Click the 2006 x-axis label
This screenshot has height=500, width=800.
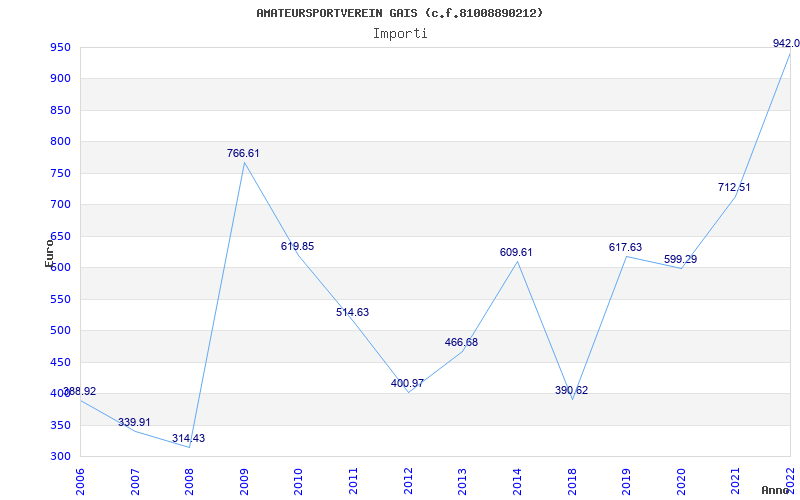pyautogui.click(x=80, y=482)
